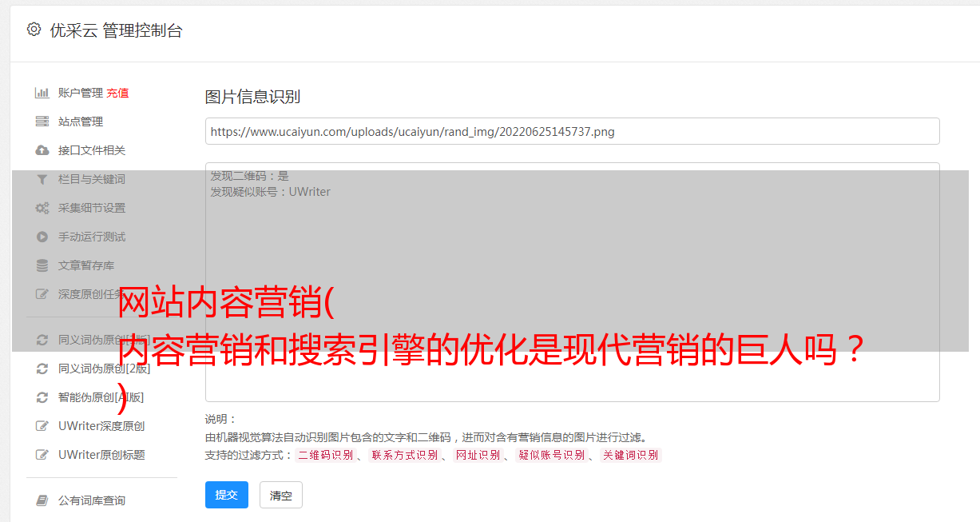Click the edit icon for UWriter原创标题

(42, 455)
